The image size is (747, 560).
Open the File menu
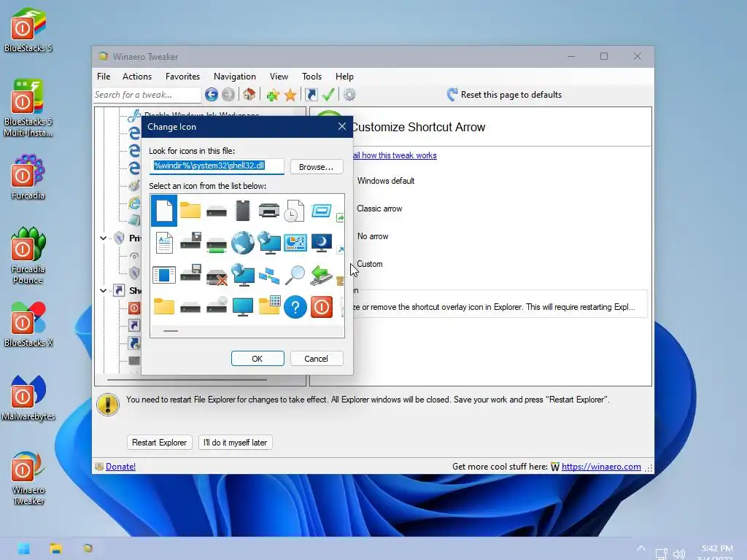tap(104, 77)
